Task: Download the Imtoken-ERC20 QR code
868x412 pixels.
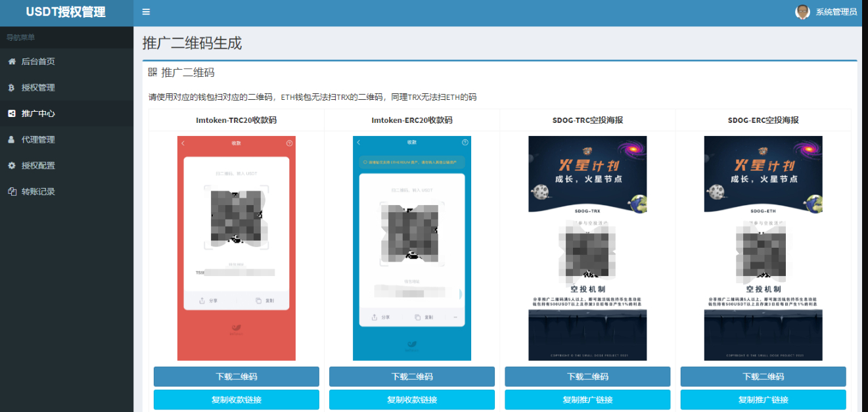Action: coord(412,377)
